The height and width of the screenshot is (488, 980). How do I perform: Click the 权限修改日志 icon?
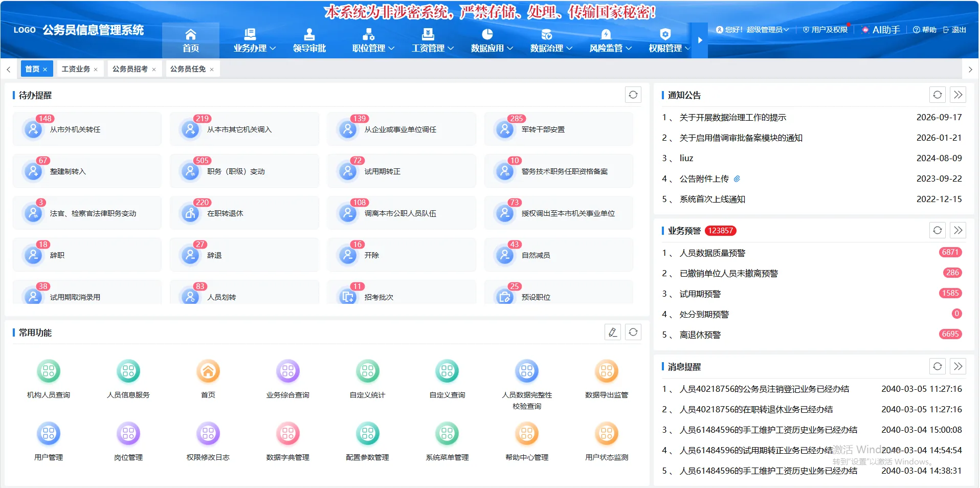[x=208, y=434]
